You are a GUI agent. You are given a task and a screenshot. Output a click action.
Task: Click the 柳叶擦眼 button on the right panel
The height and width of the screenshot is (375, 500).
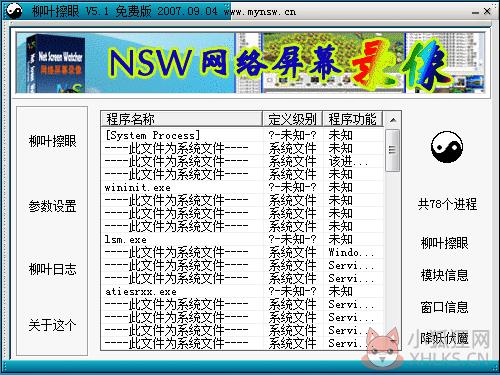(x=444, y=243)
